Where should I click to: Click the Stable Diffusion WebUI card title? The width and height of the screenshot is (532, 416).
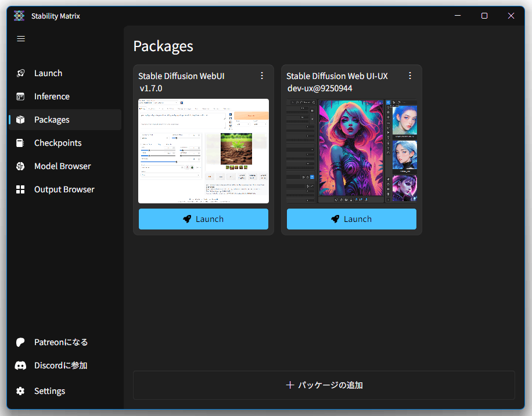[x=181, y=76]
